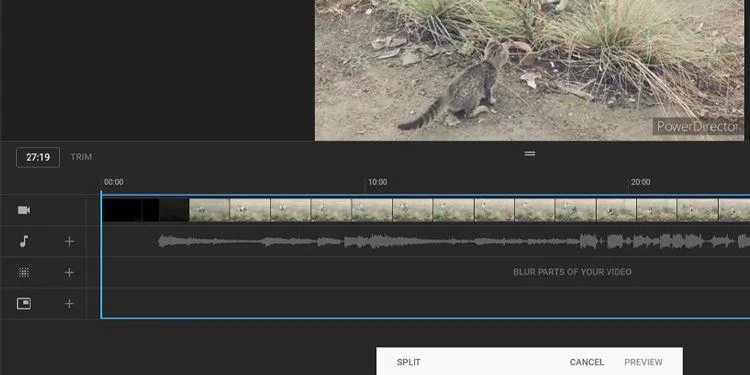
Task: Add audio with the music track plus button
Action: coord(69,242)
